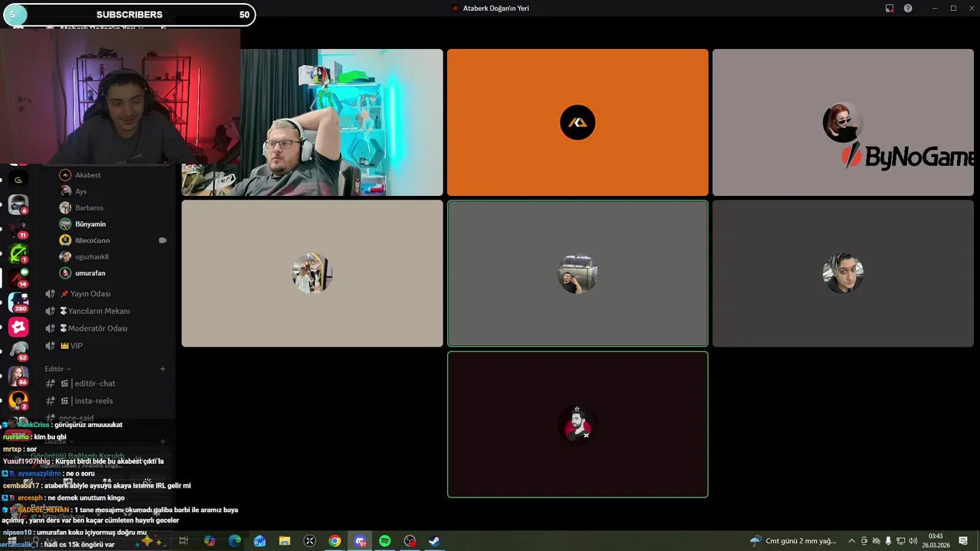Open the server with the 52 badge
This screenshot has height=551, width=980.
point(18,351)
